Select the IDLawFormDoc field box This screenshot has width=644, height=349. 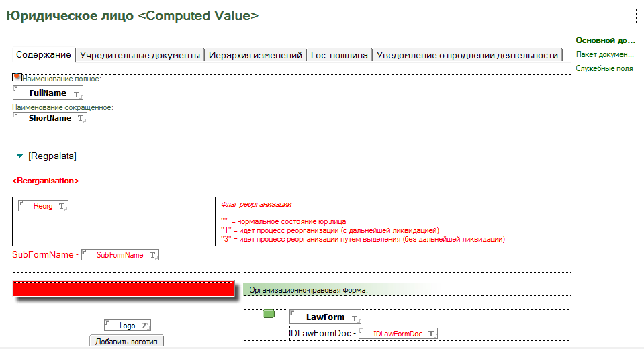point(398,334)
